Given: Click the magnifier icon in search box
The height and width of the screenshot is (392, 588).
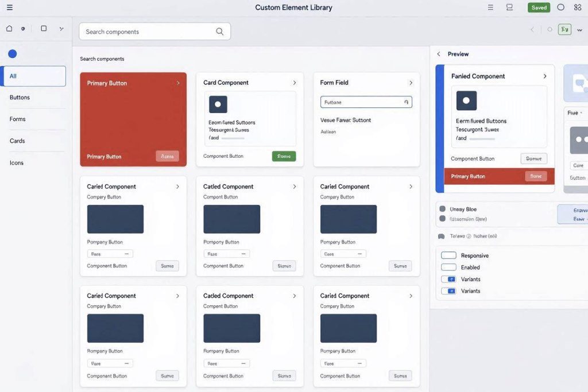Looking at the screenshot, I should 220,32.
